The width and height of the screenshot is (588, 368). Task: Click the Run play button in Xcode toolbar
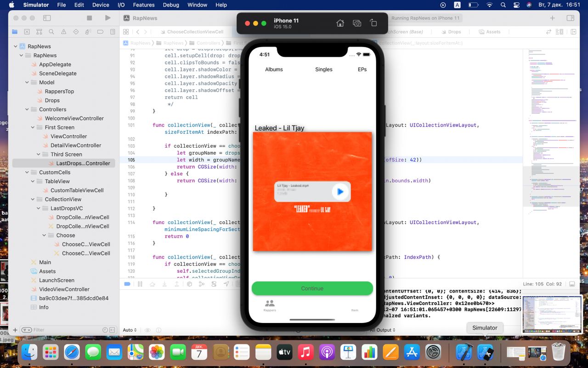pos(107,18)
